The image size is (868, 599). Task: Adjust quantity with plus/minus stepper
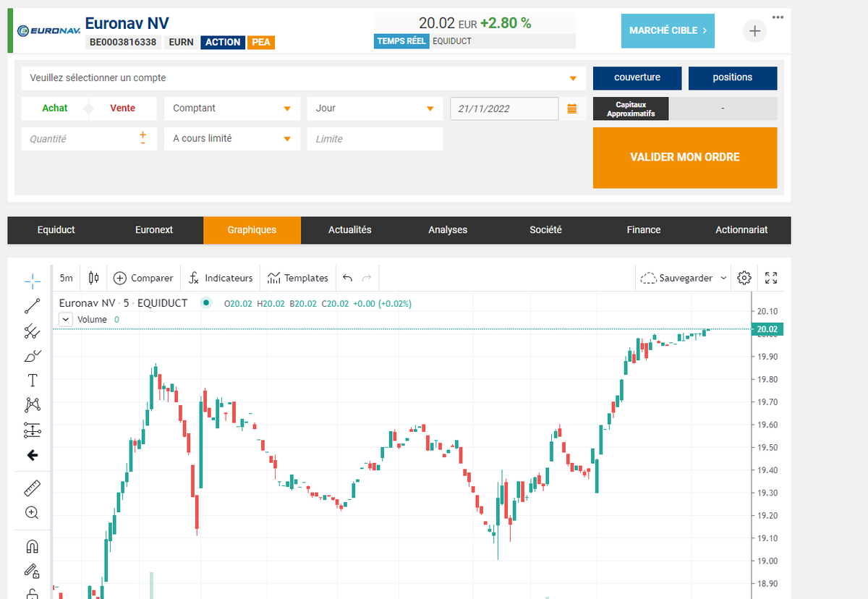[142, 138]
